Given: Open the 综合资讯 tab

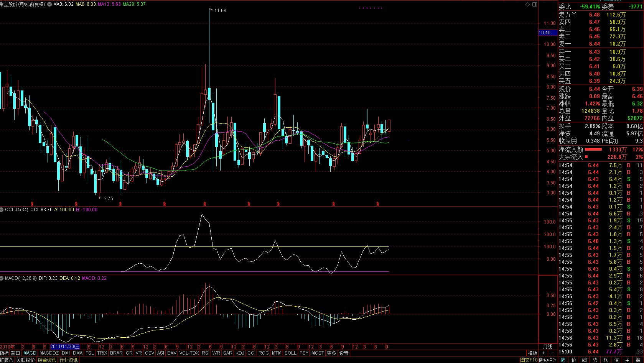Looking at the screenshot, I should point(47,360).
